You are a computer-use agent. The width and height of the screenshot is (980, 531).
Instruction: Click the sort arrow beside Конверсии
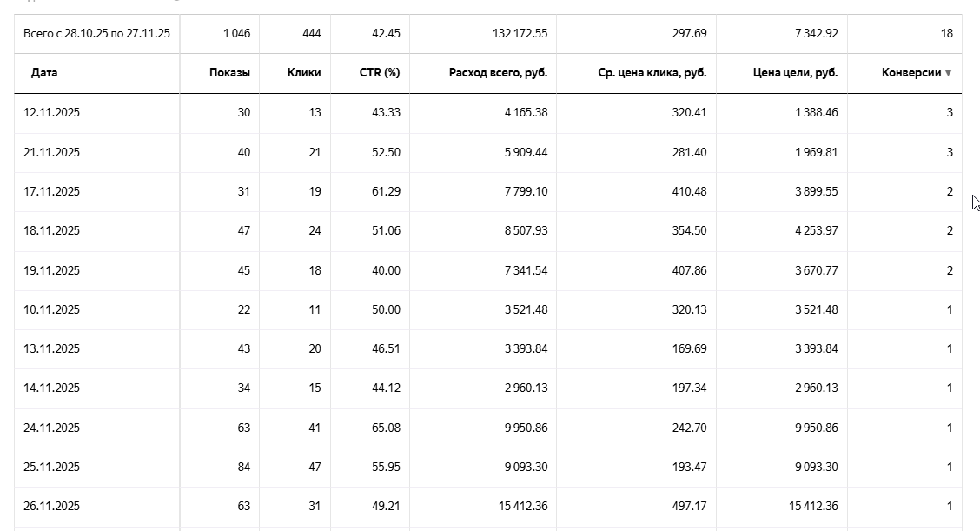[948, 73]
